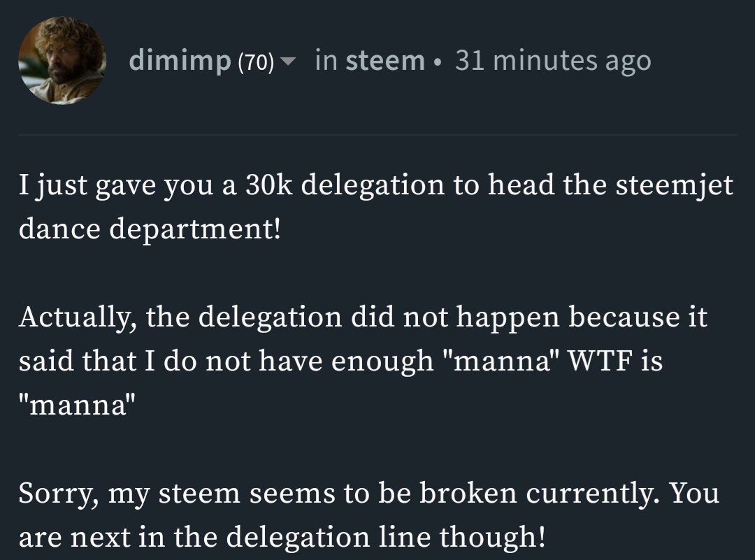This screenshot has height=560, width=755.
Task: Click the bullet separator after steem
Action: [437, 63]
